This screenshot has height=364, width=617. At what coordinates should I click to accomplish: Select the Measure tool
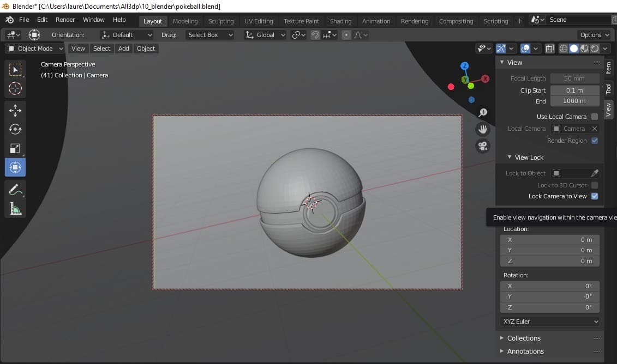tap(15, 209)
